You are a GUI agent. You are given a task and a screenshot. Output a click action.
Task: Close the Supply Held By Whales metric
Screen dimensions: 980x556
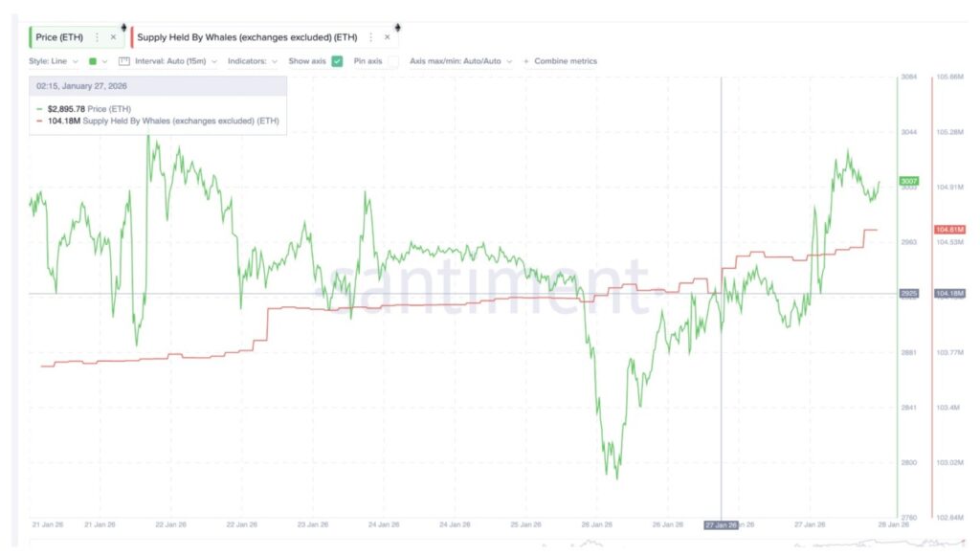[388, 37]
